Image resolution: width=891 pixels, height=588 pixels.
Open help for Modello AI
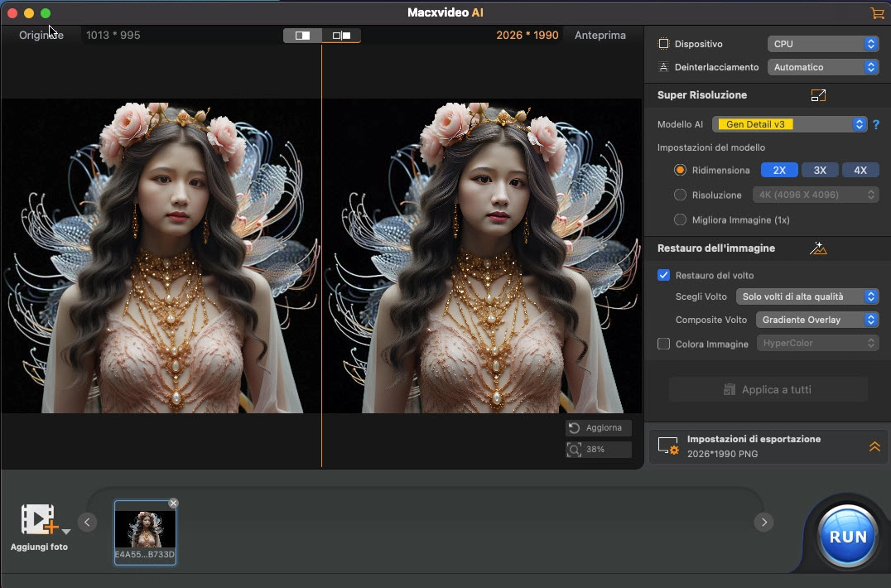coord(875,125)
